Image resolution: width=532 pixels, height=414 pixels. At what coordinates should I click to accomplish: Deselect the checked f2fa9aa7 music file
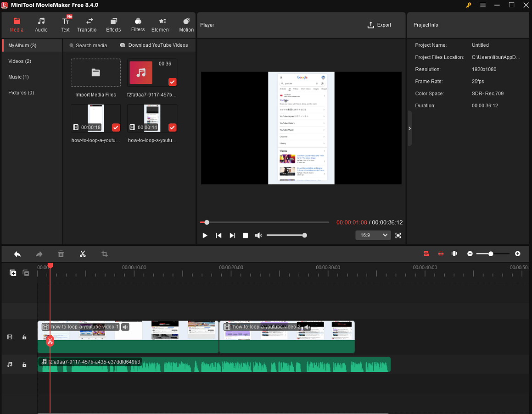point(172,82)
